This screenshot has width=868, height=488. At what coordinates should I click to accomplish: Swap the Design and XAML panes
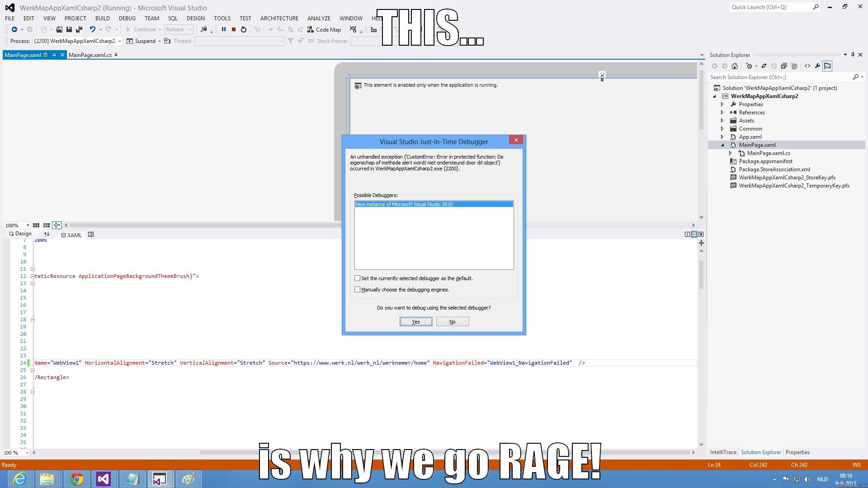[x=47, y=234]
